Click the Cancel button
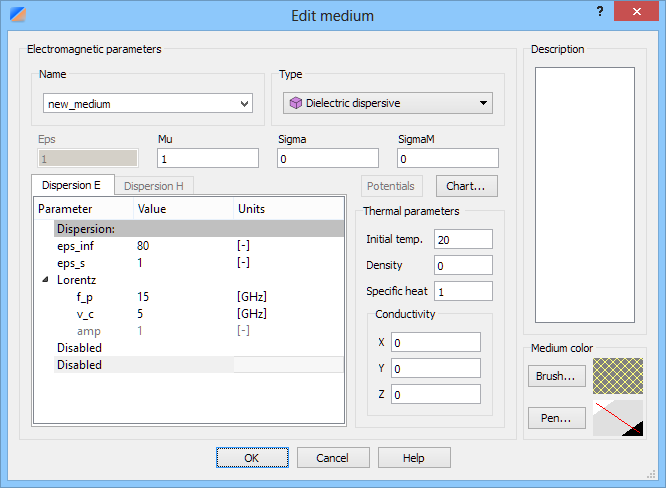This screenshot has height=488, width=666. (x=333, y=458)
